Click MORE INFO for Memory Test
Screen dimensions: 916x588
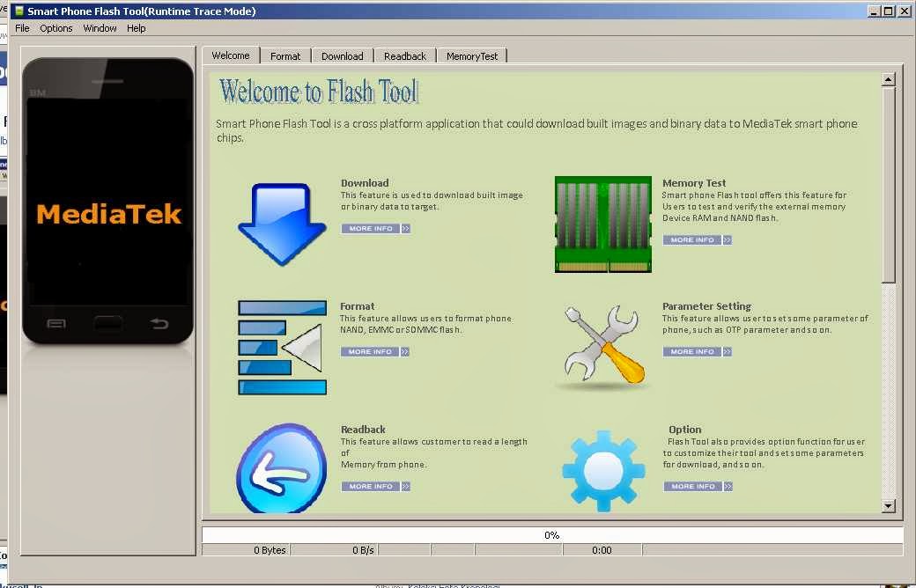click(x=698, y=239)
